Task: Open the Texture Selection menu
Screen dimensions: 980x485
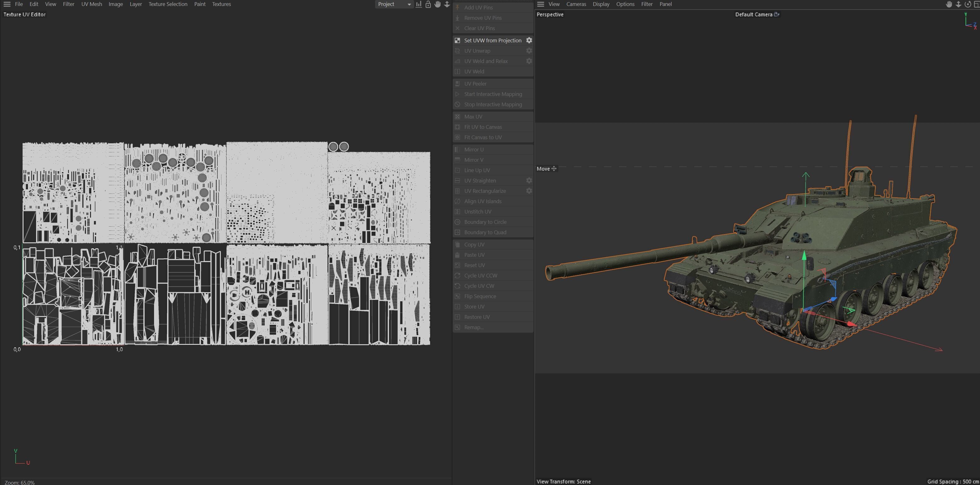Action: [x=168, y=4]
